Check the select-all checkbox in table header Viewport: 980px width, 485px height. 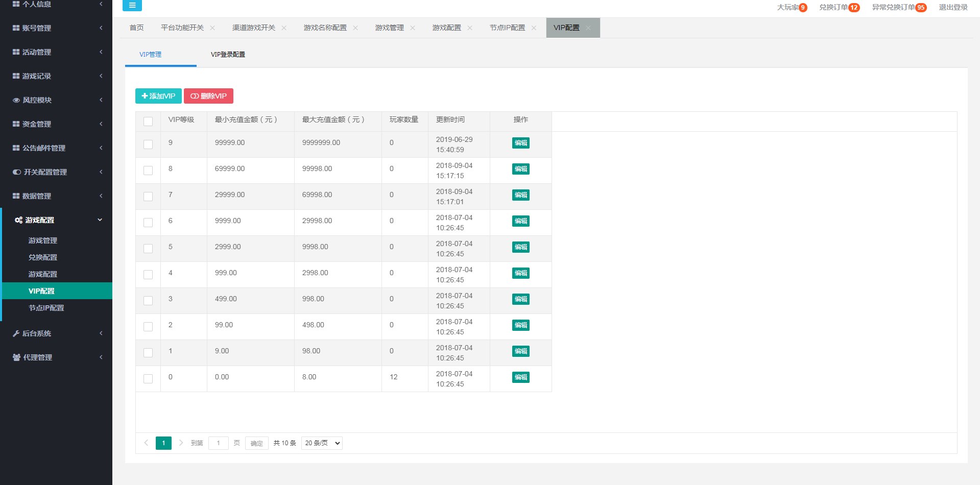148,122
